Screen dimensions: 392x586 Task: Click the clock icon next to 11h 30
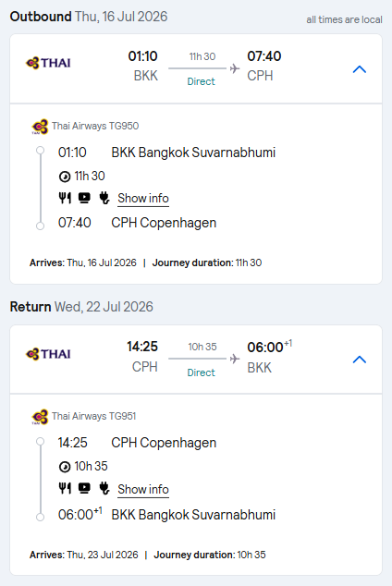coord(65,177)
